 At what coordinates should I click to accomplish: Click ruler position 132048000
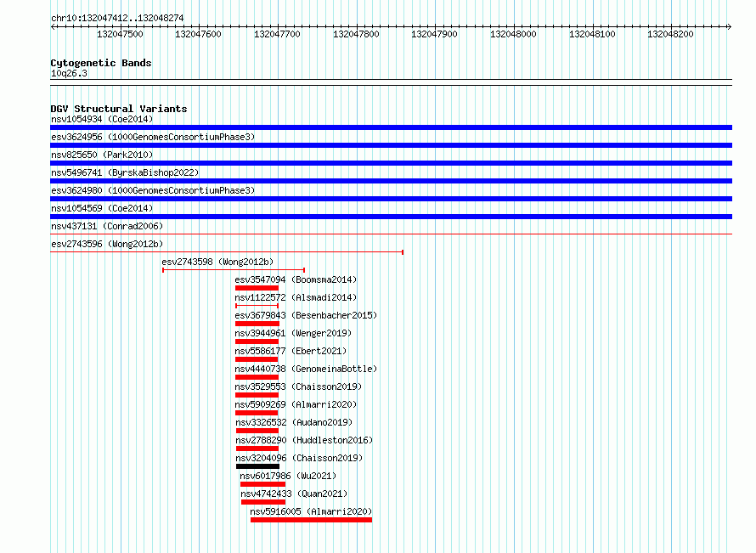(x=513, y=34)
